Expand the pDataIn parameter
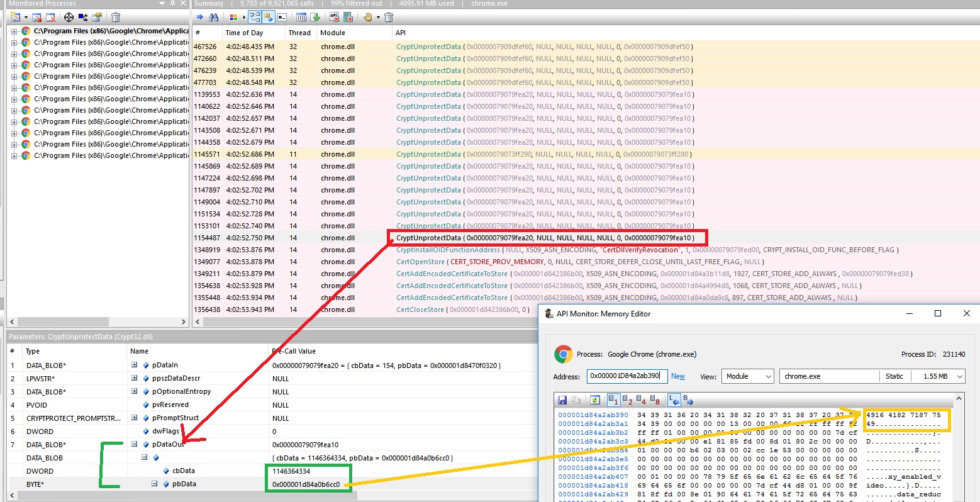This screenshot has width=980, height=502. [134, 365]
